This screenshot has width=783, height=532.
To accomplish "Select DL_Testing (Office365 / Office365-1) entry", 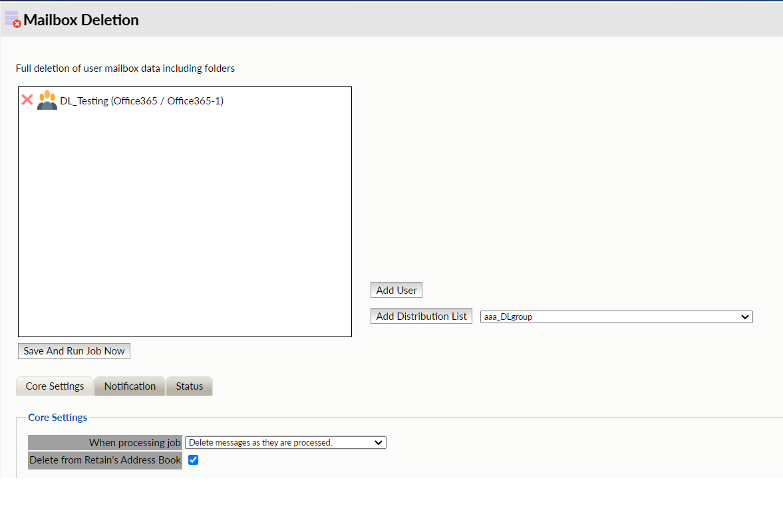I will click(x=142, y=101).
